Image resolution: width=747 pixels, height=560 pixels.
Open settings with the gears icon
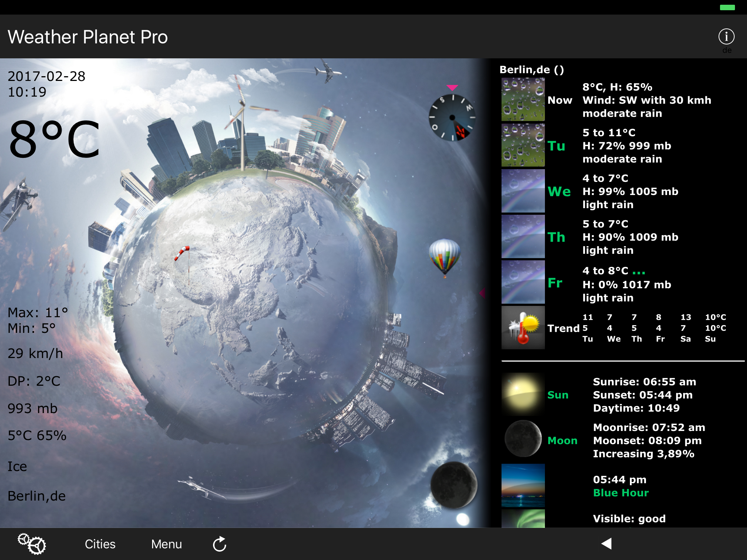point(32,544)
